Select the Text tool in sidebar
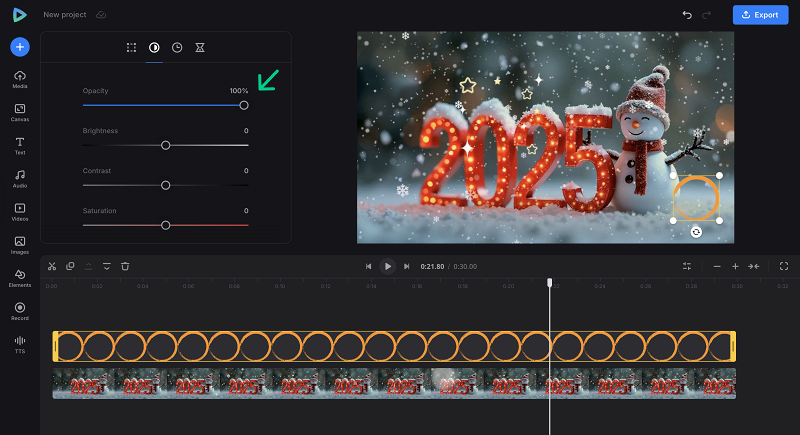 pyautogui.click(x=20, y=145)
